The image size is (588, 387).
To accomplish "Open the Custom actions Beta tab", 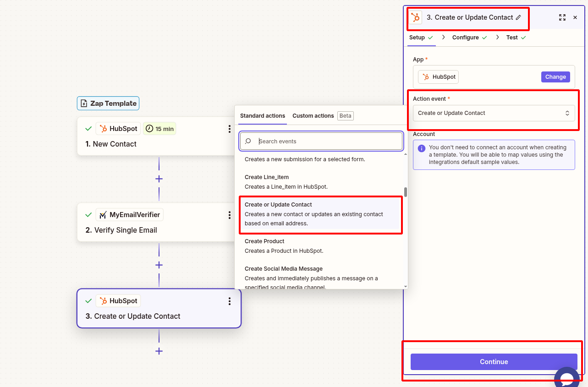I will coord(313,115).
